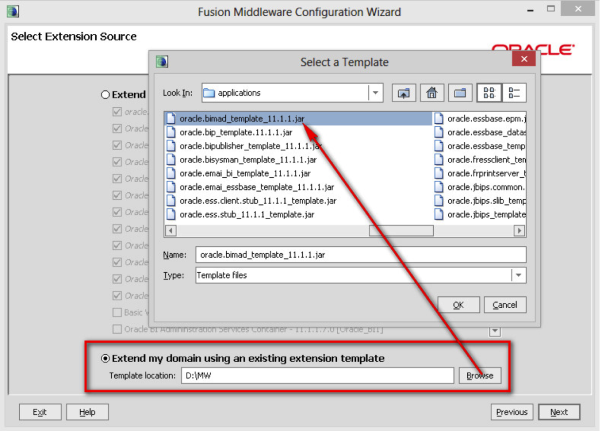Select the top Extend radio button
Image resolution: width=600 pixels, height=431 pixels.
coord(105,94)
